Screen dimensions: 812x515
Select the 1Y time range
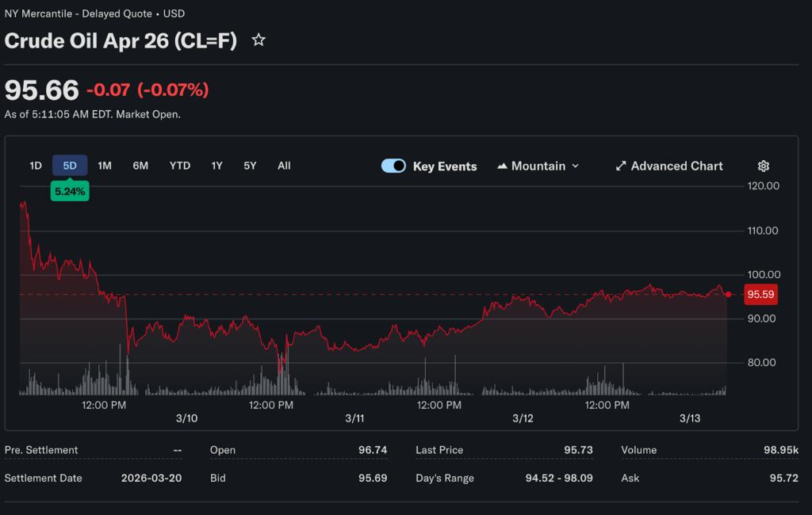(216, 166)
